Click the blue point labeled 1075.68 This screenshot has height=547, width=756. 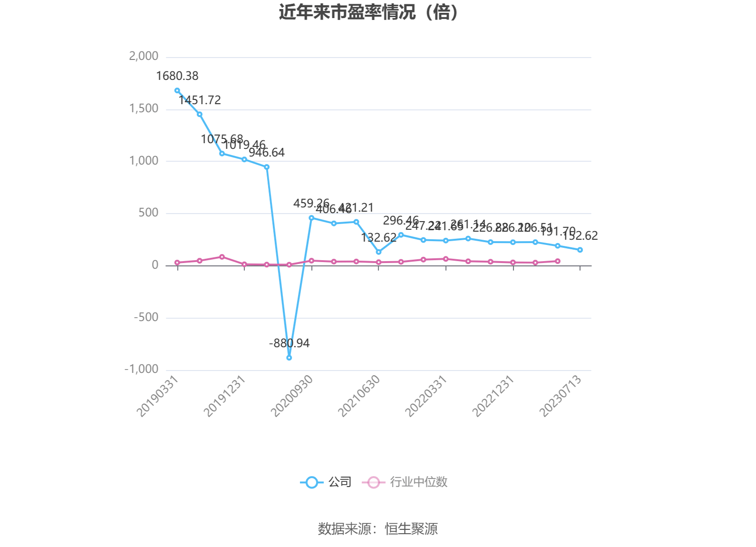tap(222, 154)
